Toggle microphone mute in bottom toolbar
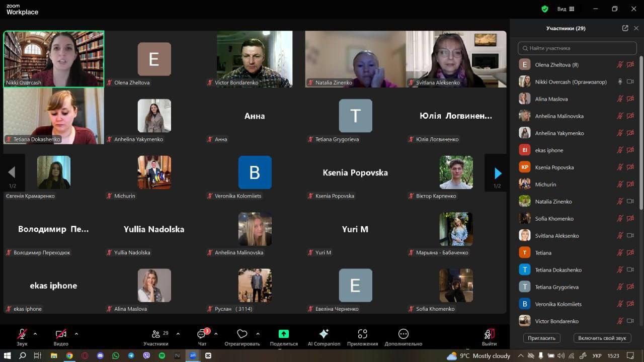644x362 pixels. pyautogui.click(x=22, y=334)
